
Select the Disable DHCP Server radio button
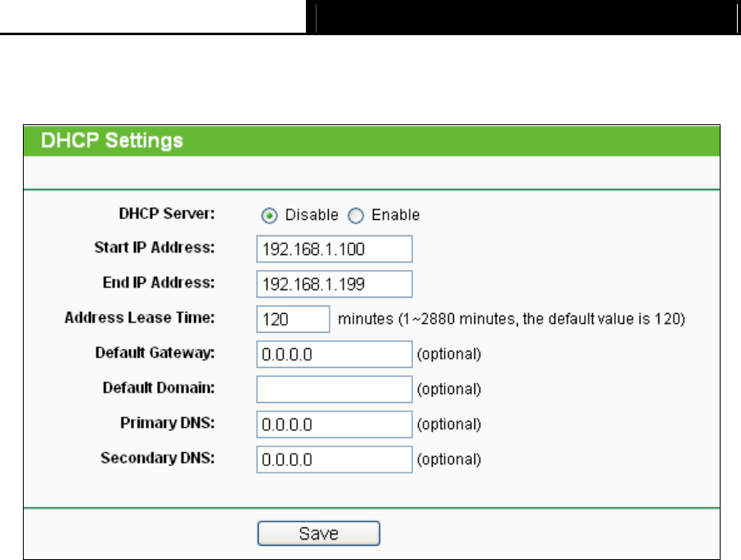coord(269,216)
